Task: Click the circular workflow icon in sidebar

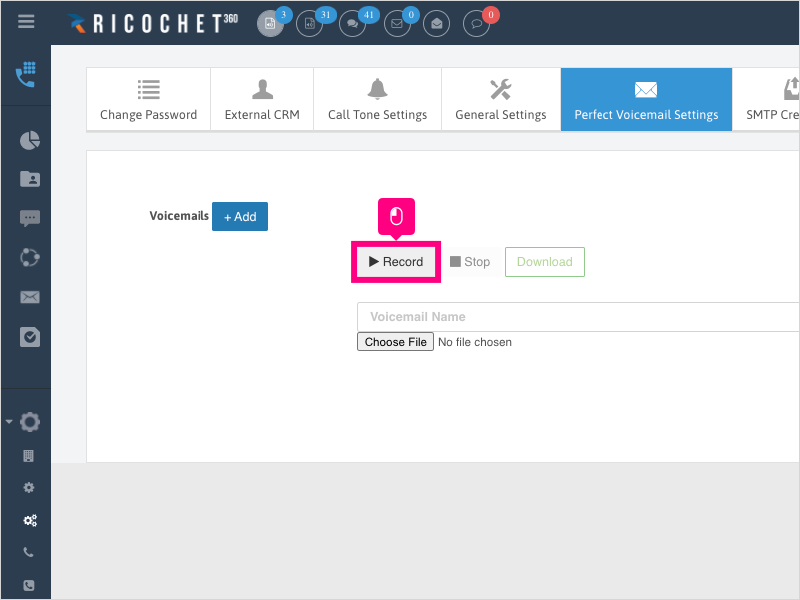Action: (30, 258)
